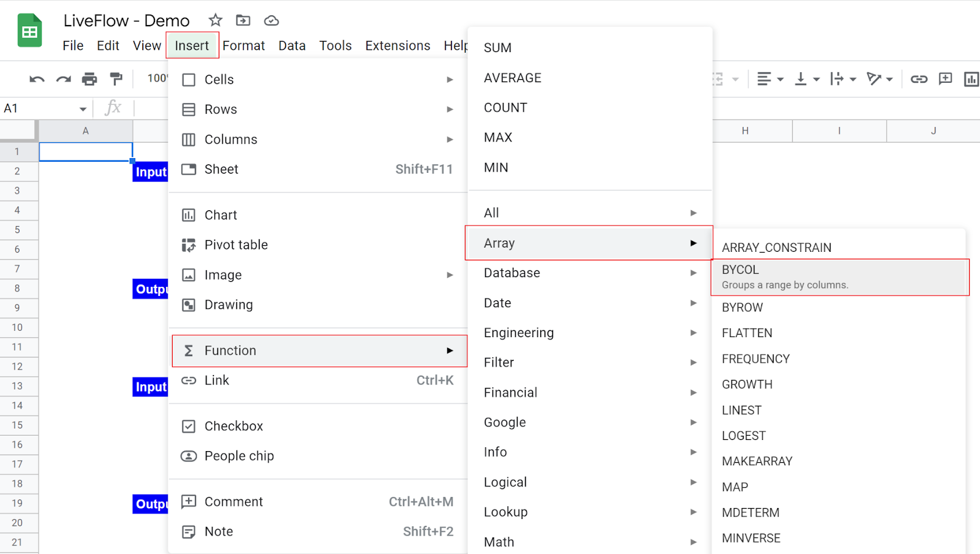This screenshot has height=554, width=980.
Task: Star the LiveFlow - Demo document
Action: pos(215,20)
